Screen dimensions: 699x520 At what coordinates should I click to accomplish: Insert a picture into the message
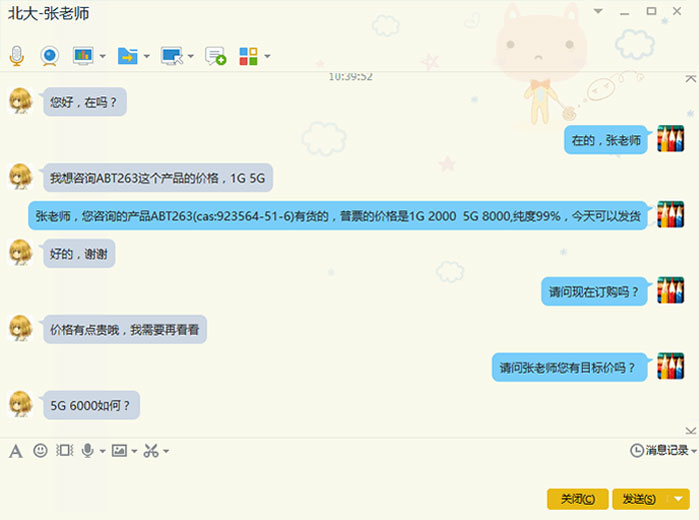[x=119, y=451]
